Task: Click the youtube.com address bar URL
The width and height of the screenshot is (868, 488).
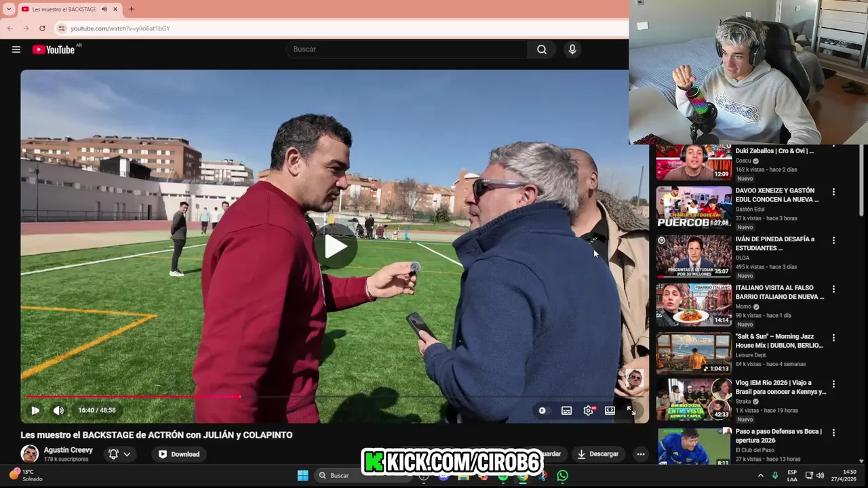Action: coord(120,28)
